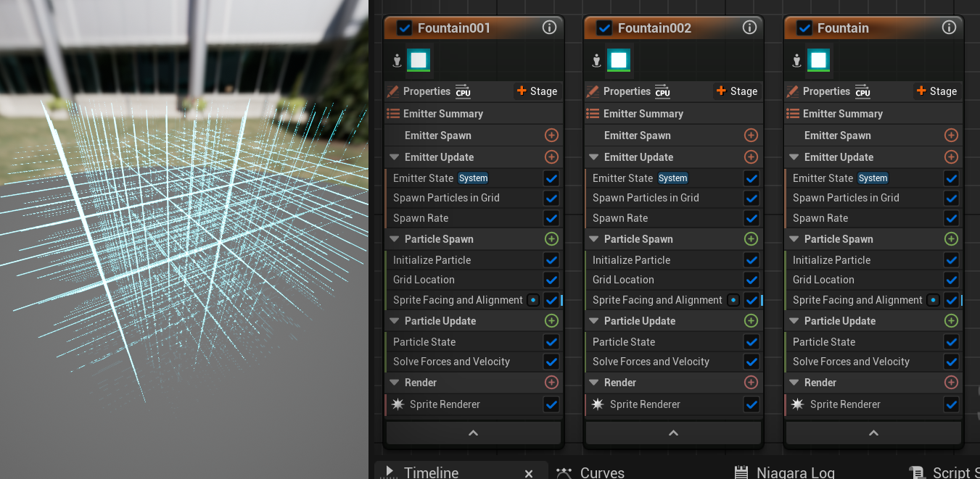The height and width of the screenshot is (479, 980).
Task: Collapse Fountain001 emitter stack with bottom chevron
Action: [474, 433]
